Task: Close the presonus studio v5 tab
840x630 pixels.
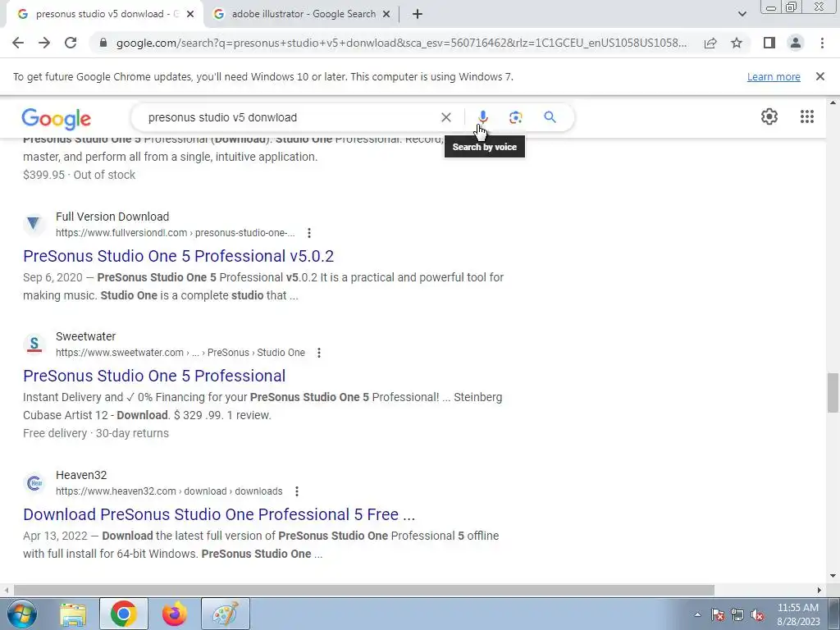Action: point(190,14)
